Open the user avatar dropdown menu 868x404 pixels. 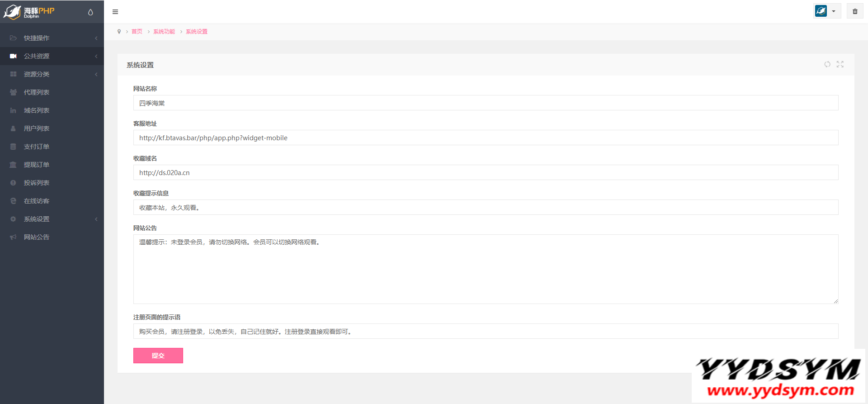pyautogui.click(x=826, y=11)
